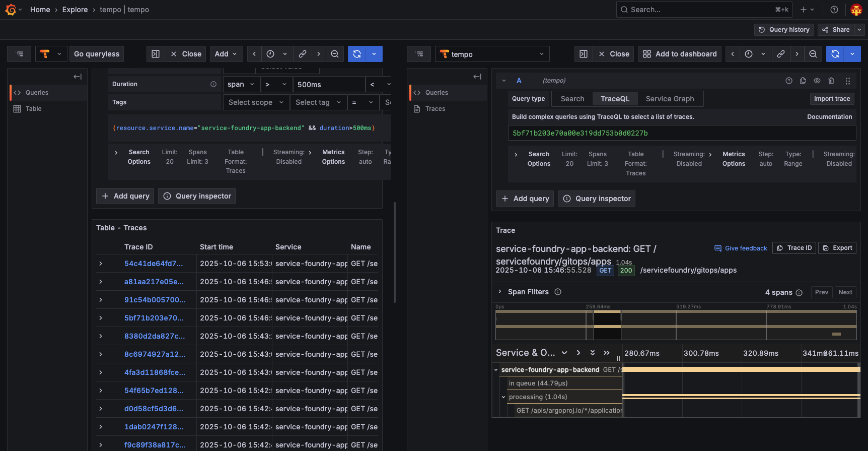Collapse processing (1.04s) span

pyautogui.click(x=503, y=397)
